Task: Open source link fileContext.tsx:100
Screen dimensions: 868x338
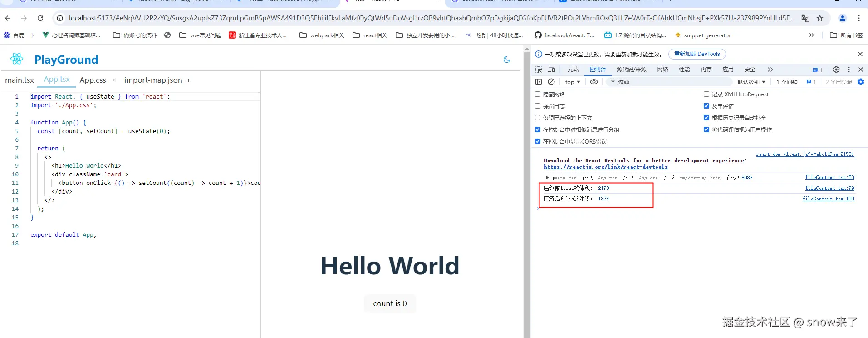Action: 828,199
